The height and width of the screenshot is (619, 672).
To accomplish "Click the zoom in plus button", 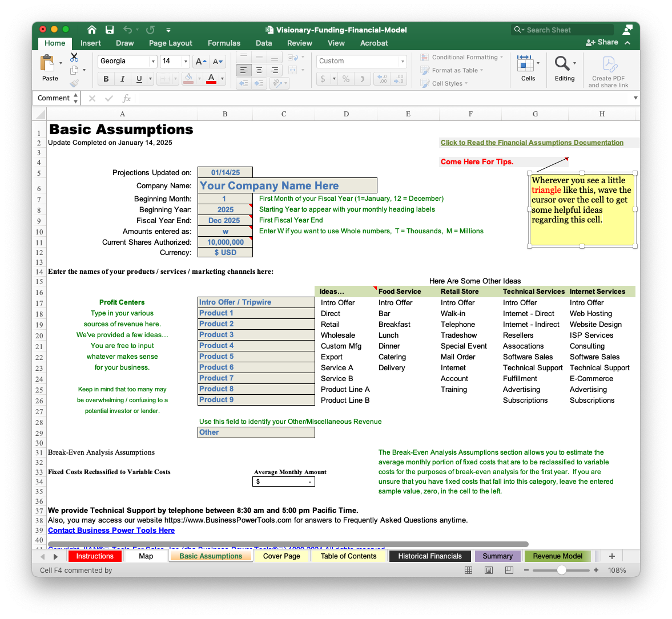I will [595, 570].
